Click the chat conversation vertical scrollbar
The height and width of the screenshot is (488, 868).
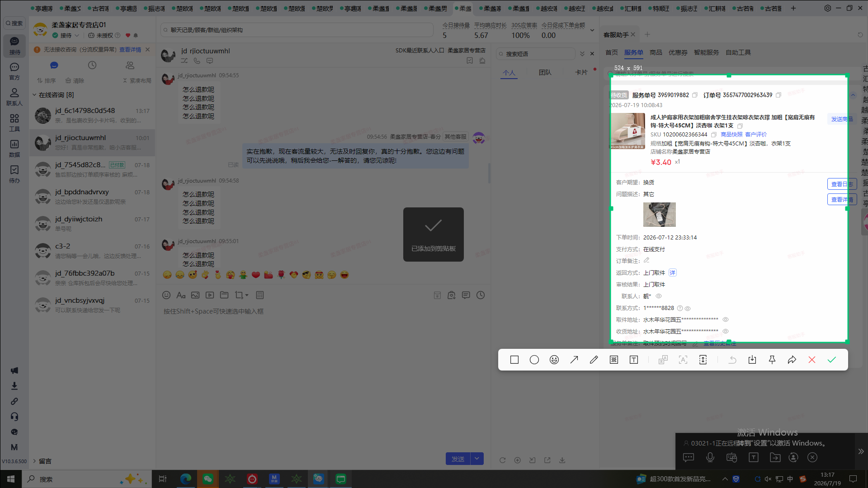[x=489, y=173]
